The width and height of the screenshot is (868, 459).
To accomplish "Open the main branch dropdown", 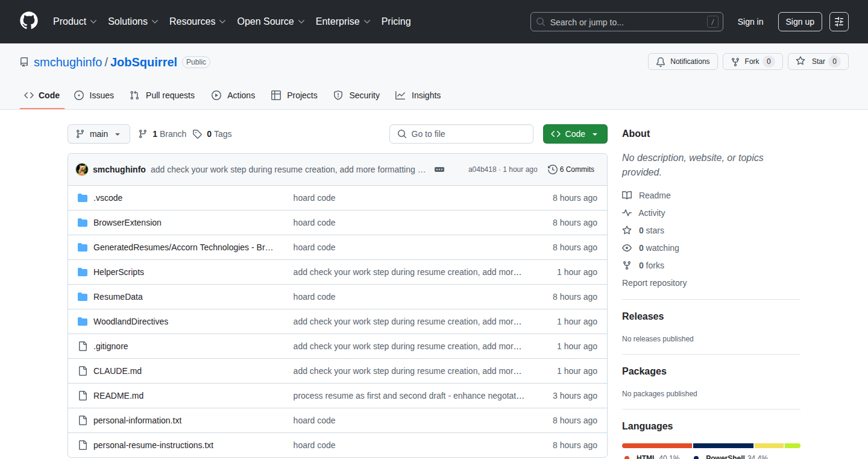I will tap(99, 134).
